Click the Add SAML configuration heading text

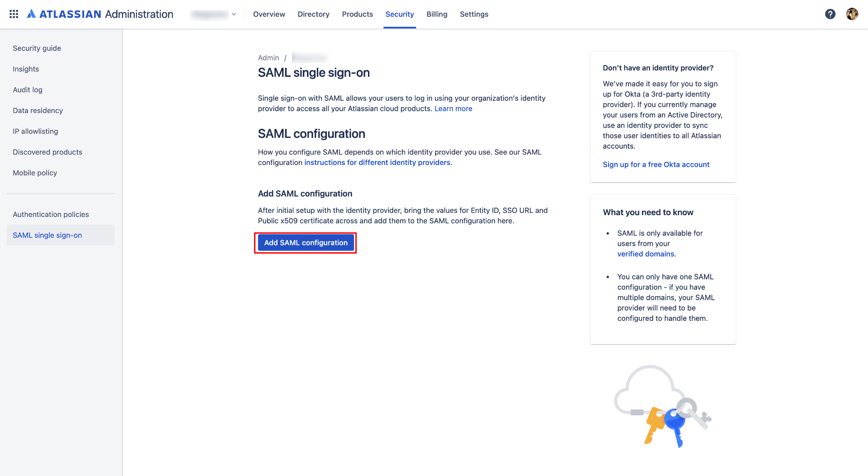[305, 194]
